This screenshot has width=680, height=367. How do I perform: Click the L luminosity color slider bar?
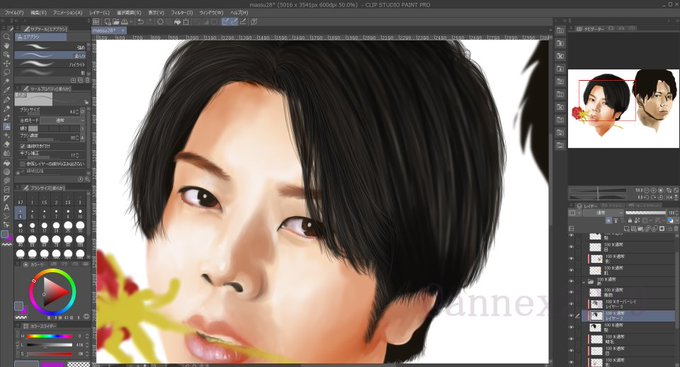click(50, 345)
